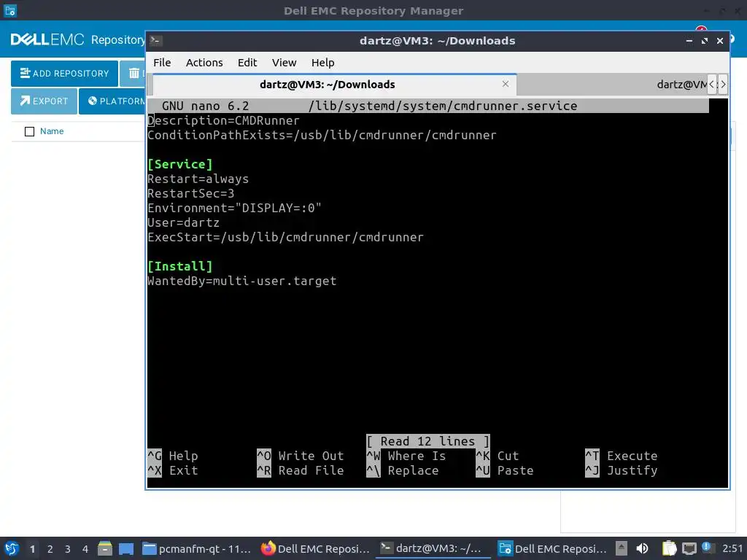Minimize the terminal window

pos(689,41)
